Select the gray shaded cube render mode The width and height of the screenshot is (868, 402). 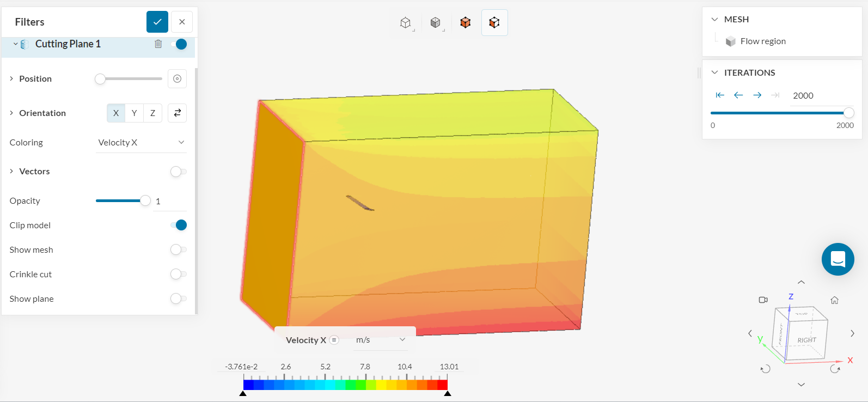436,22
